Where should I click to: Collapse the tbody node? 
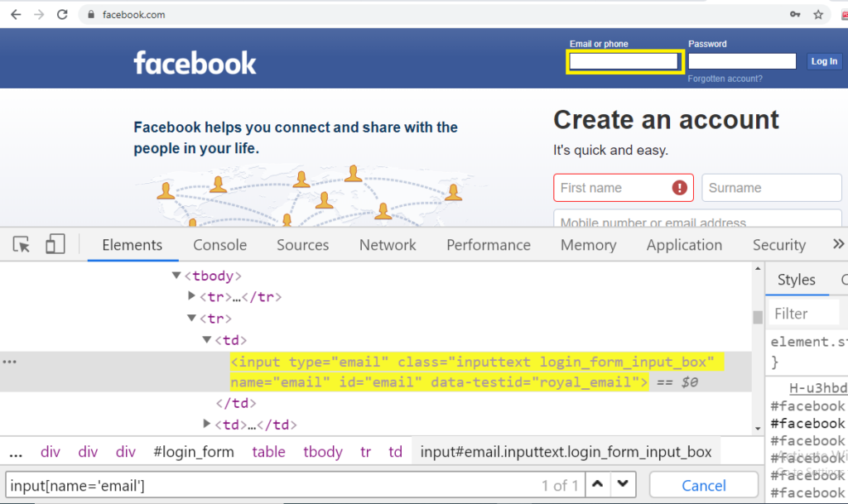tap(176, 276)
